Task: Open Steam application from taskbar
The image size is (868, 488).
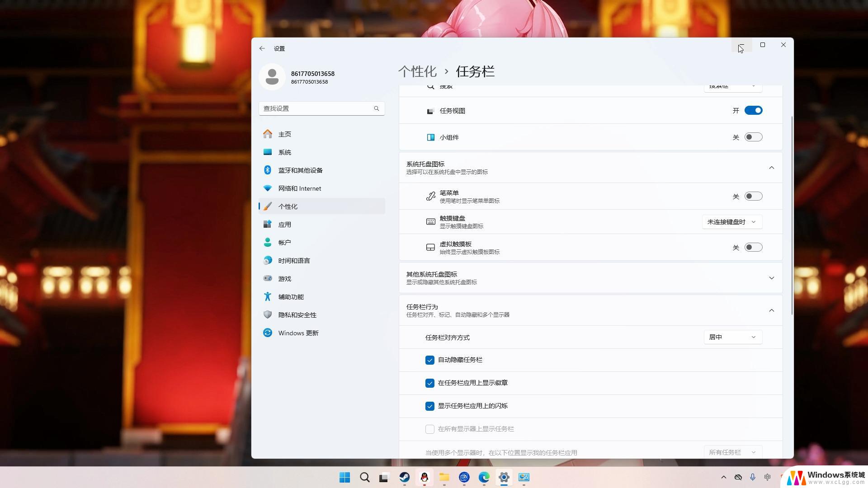Action: [x=404, y=477]
